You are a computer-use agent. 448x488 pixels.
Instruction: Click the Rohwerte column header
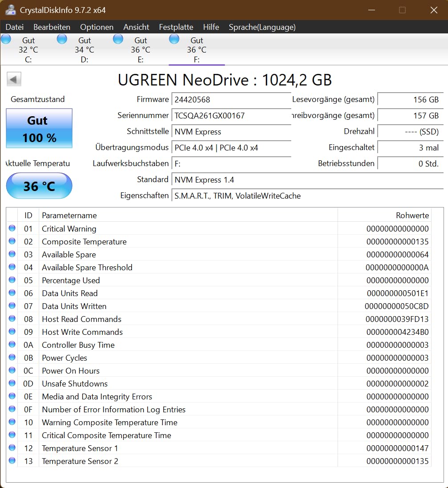384,216
